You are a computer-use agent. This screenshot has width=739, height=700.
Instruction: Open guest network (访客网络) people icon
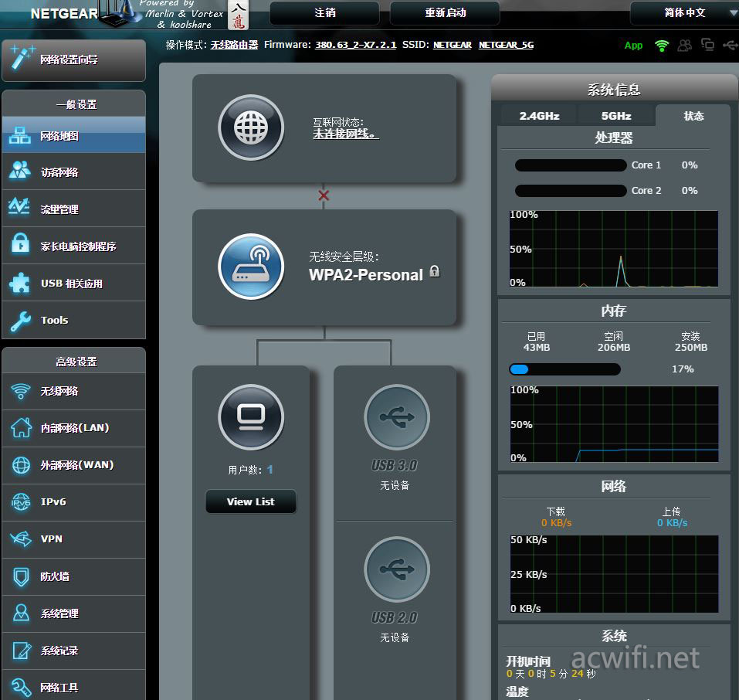(x=20, y=171)
